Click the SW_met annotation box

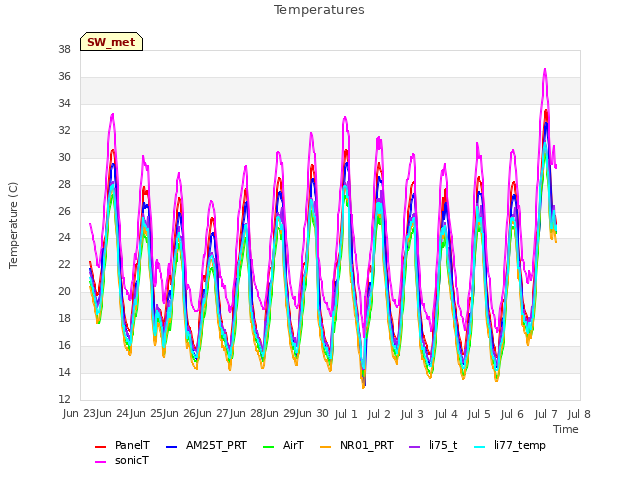click(x=111, y=42)
